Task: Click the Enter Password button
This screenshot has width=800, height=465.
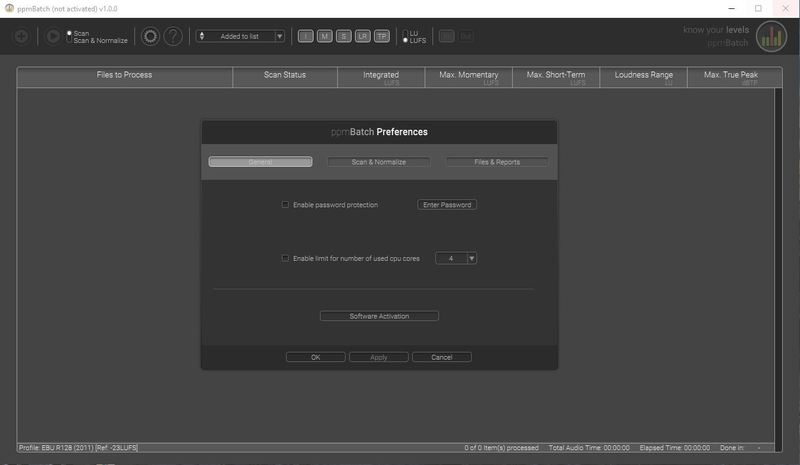Action: tap(447, 205)
